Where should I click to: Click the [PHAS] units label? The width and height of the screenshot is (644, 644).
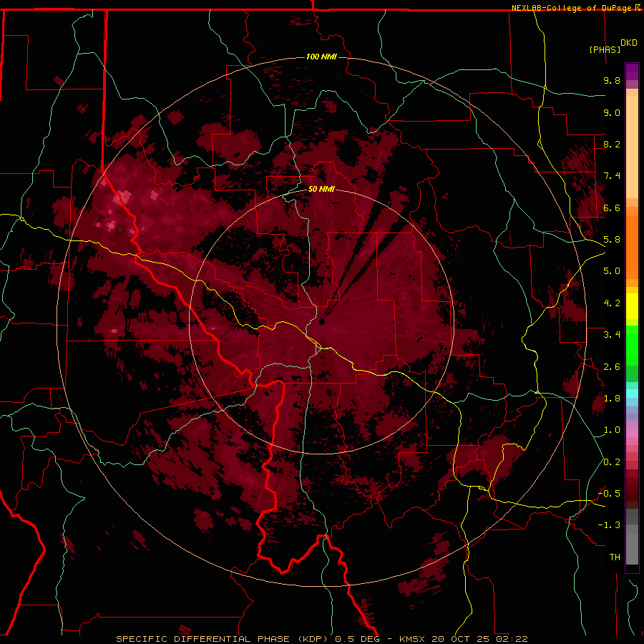click(605, 49)
